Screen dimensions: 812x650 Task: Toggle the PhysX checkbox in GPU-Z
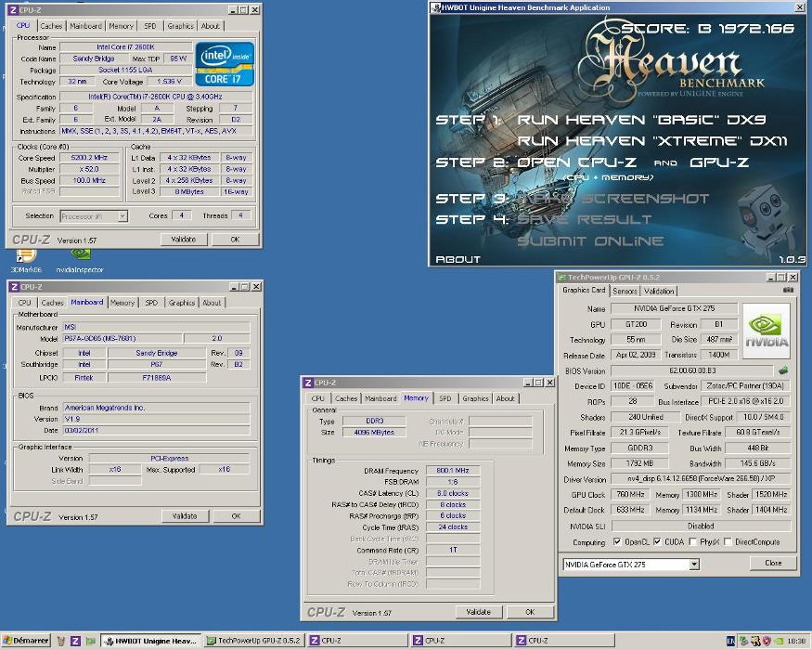pos(693,541)
